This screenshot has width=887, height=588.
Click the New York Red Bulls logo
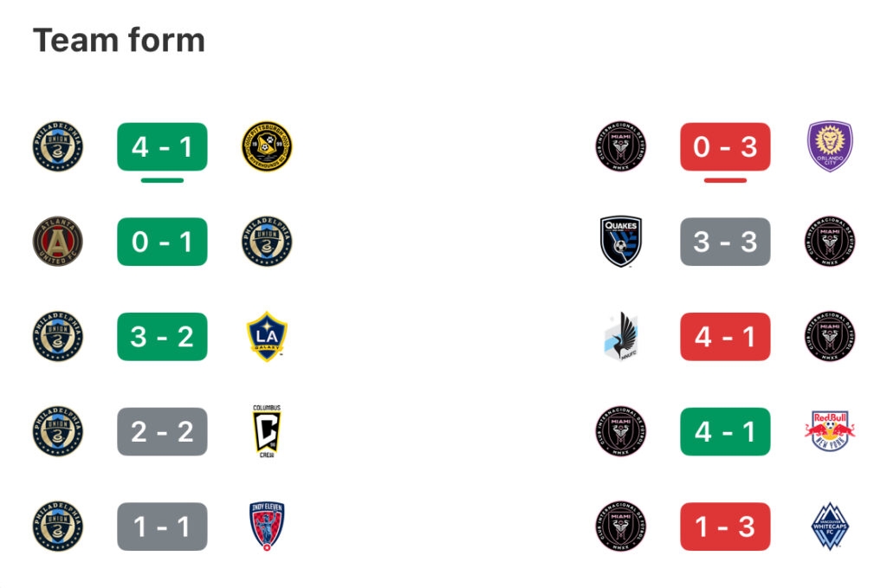830,431
